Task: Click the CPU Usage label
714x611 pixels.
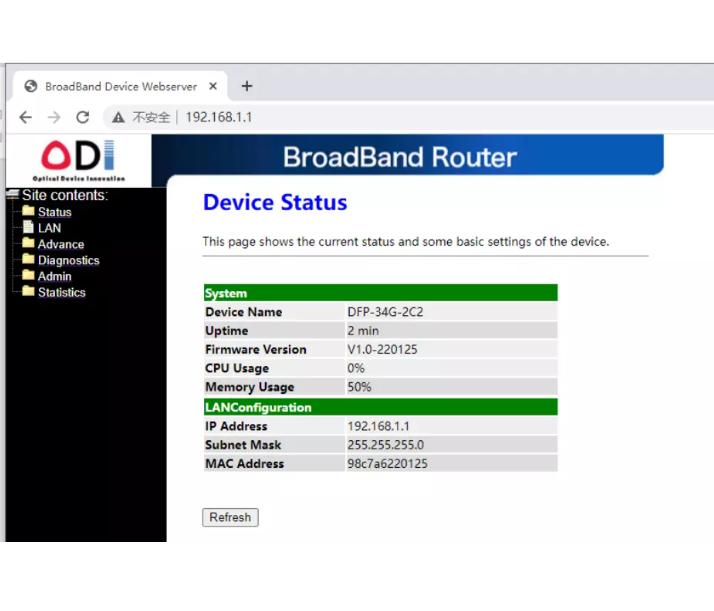Action: pyautogui.click(x=237, y=368)
